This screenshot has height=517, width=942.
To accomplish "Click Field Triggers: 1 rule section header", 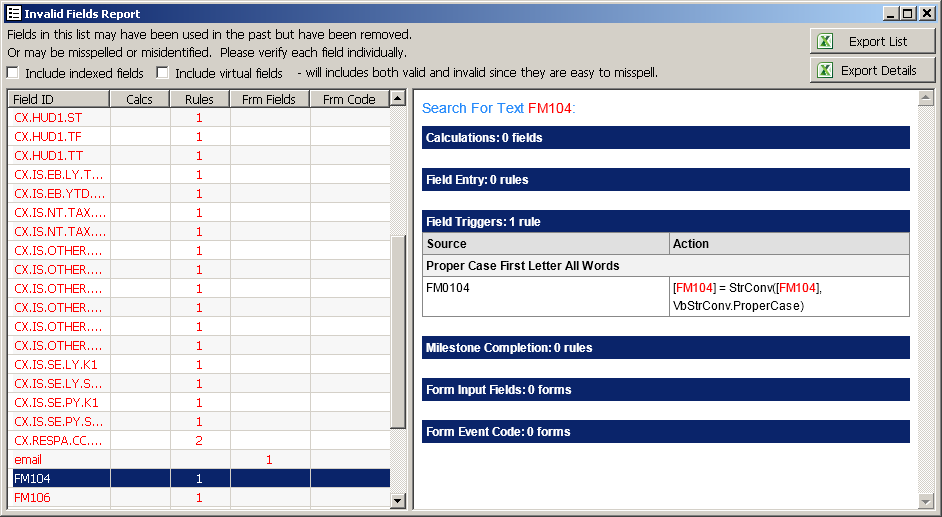I will (666, 222).
